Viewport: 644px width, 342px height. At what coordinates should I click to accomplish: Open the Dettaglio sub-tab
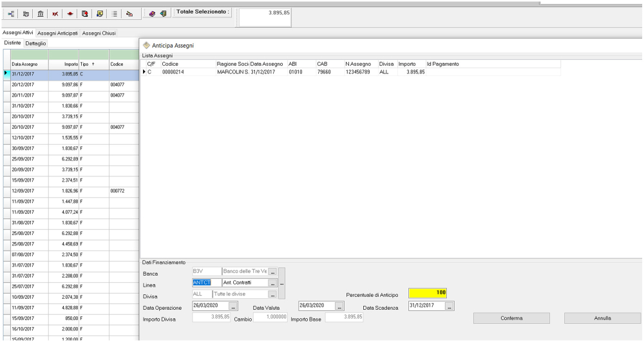[x=35, y=43]
